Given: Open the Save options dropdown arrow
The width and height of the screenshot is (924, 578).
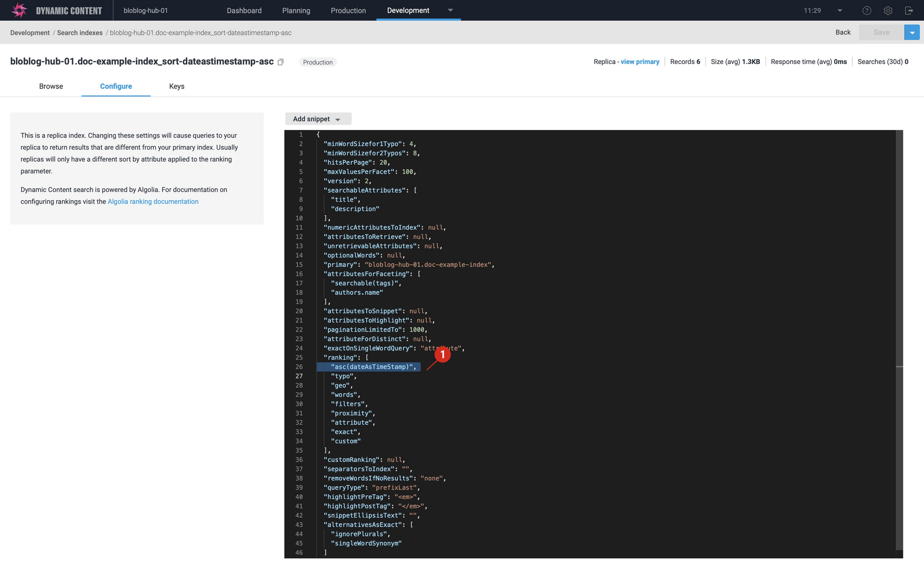Looking at the screenshot, I should (912, 32).
